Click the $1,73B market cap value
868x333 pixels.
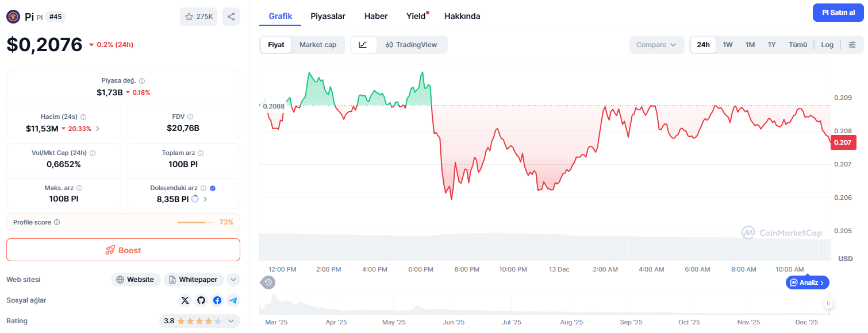[x=110, y=92]
